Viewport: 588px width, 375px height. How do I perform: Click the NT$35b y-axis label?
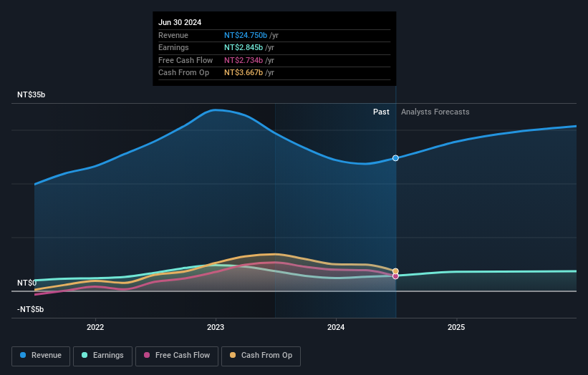tap(31, 94)
